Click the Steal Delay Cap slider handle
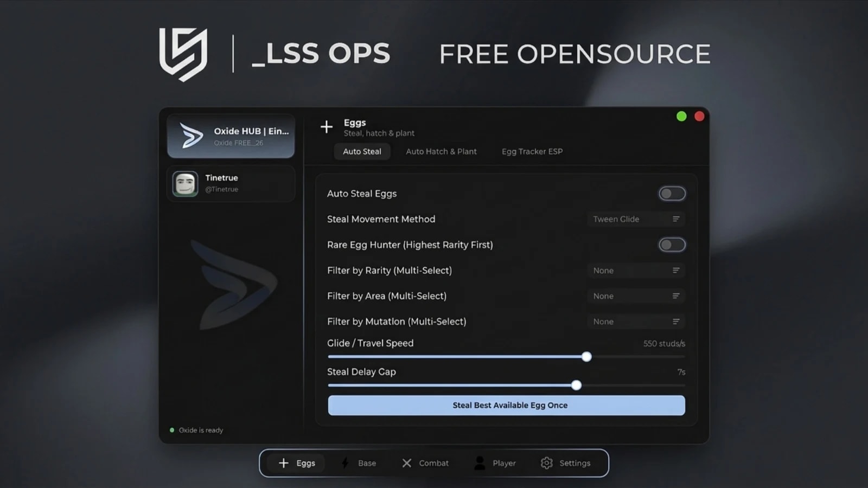The image size is (868, 488). click(x=576, y=385)
